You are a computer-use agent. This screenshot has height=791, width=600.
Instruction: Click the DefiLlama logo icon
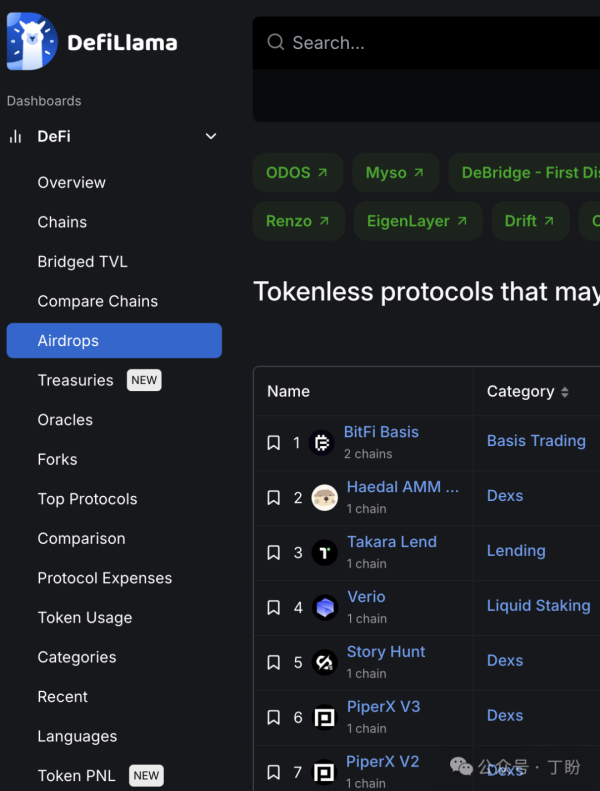point(32,42)
